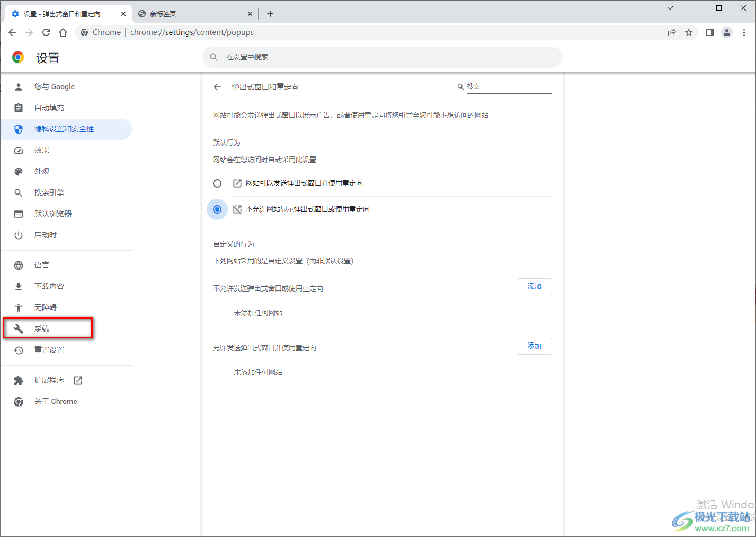Click the 启动时 power icon

[19, 235]
